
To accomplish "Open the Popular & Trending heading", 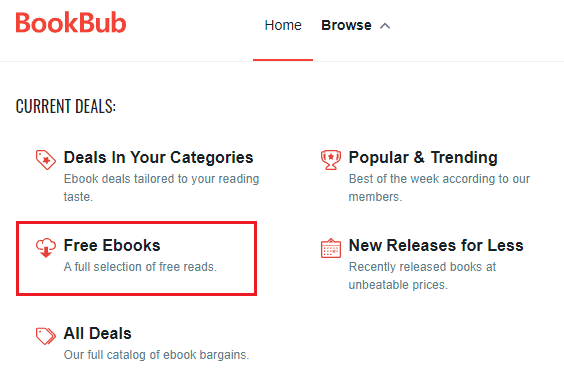I will click(423, 158).
